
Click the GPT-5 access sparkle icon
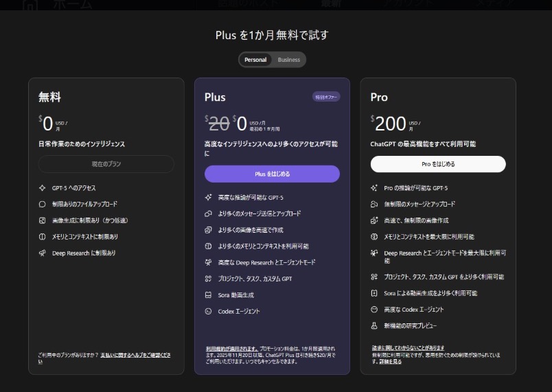(43, 187)
